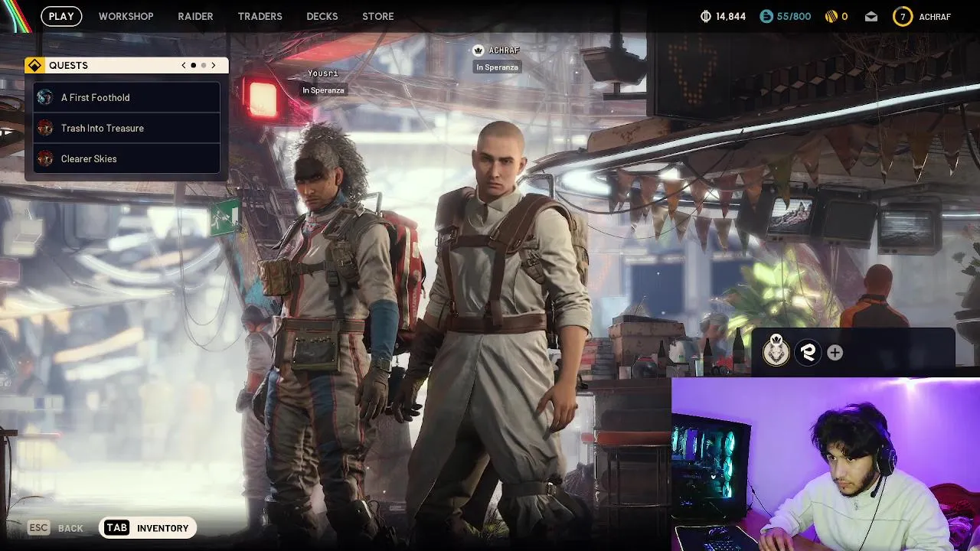Go to next quests page arrow

[214, 66]
